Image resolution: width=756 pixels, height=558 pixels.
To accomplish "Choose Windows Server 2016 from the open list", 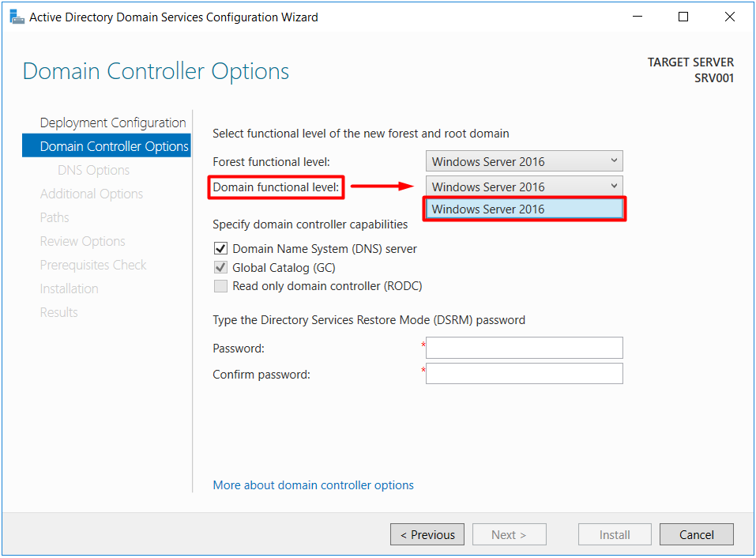I will [x=524, y=209].
